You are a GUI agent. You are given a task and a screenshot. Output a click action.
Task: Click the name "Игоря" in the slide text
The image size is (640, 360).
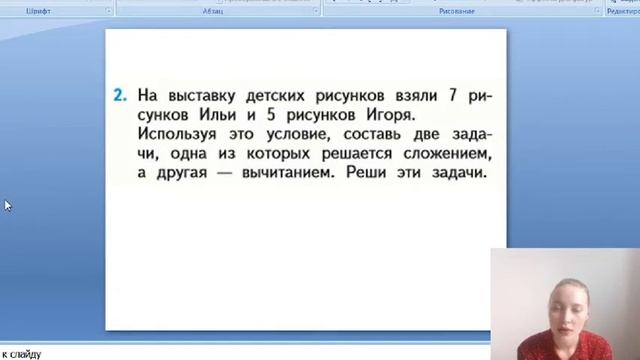point(390,115)
